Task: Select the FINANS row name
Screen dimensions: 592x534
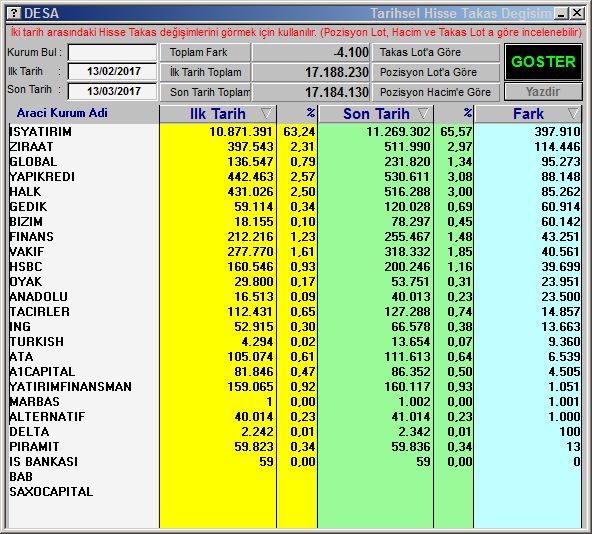Action: coord(32,237)
